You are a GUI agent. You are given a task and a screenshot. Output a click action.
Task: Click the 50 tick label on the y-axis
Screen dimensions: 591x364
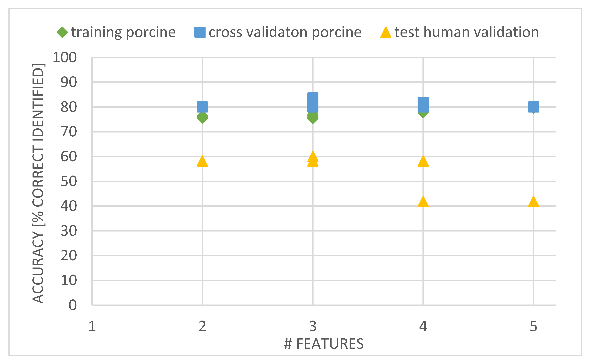pyautogui.click(x=68, y=181)
